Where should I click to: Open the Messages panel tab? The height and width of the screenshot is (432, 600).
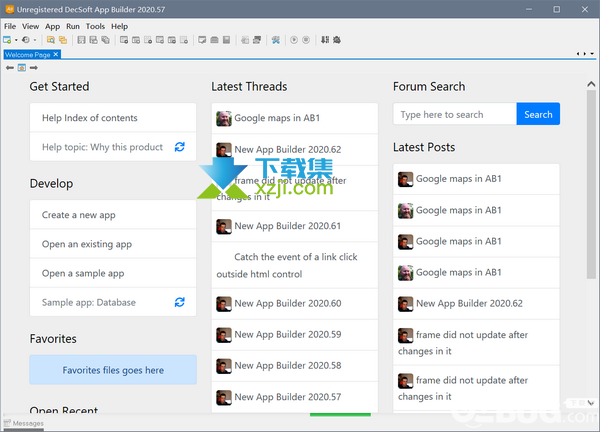[x=24, y=423]
